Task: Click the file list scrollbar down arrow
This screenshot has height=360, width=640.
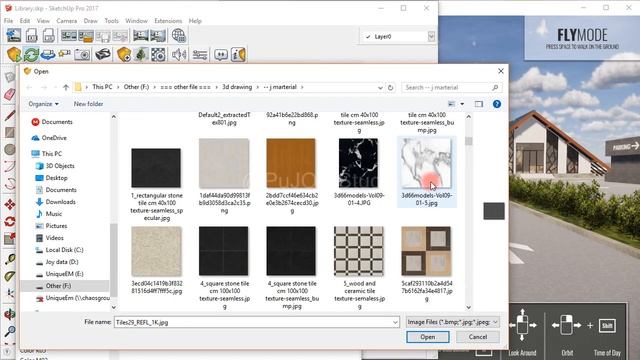Action: click(469, 307)
